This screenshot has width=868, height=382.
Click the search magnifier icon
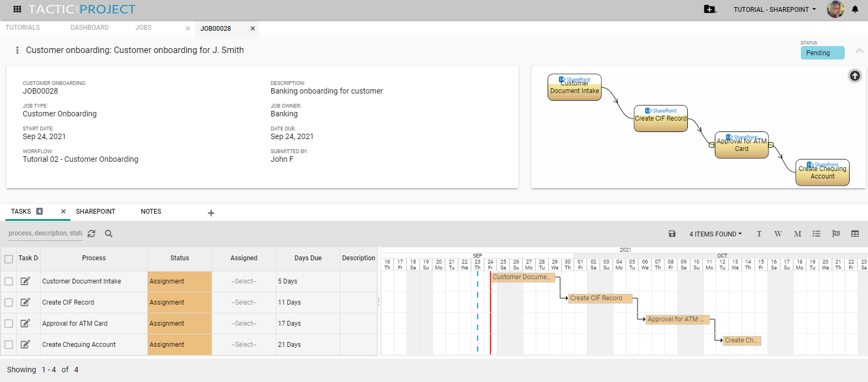point(109,234)
